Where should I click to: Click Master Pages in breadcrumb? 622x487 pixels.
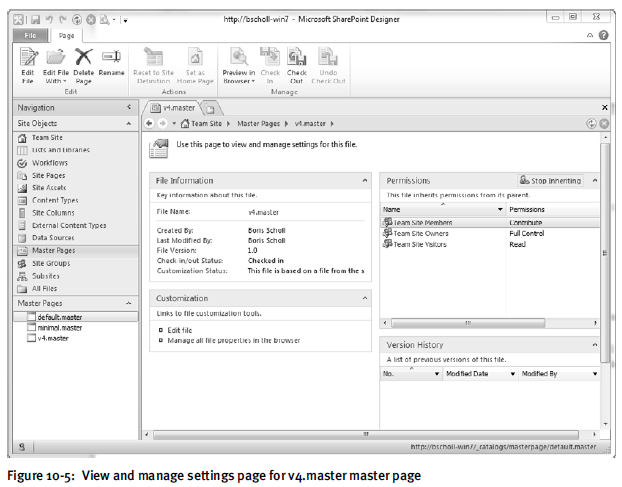258,124
